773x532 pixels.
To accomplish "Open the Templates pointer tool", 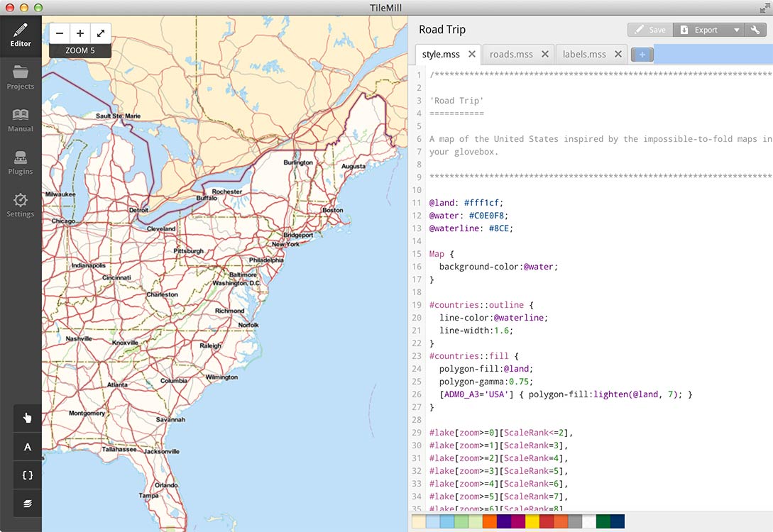I will point(28,418).
